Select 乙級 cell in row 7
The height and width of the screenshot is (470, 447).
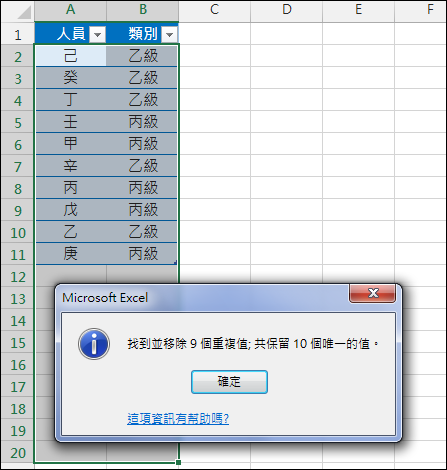[x=142, y=166]
